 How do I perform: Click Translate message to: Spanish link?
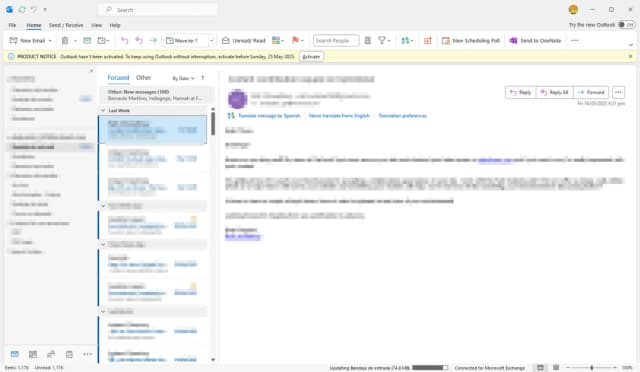tap(269, 116)
